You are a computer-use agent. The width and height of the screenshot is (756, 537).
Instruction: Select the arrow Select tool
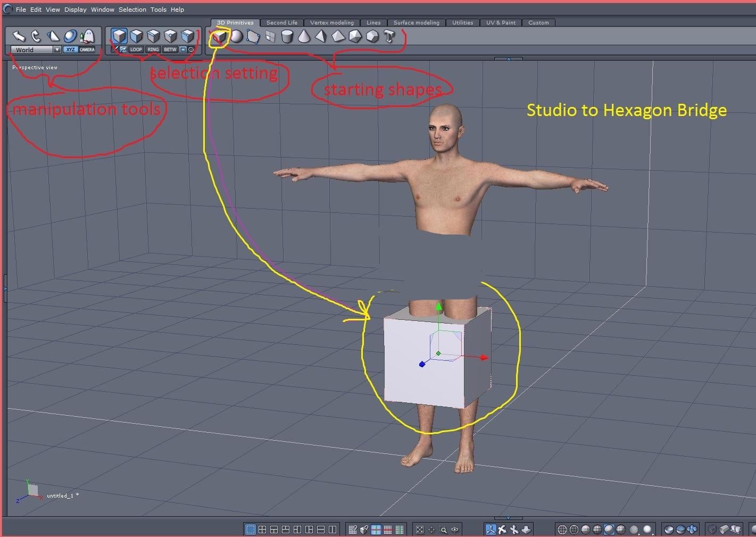[19, 36]
